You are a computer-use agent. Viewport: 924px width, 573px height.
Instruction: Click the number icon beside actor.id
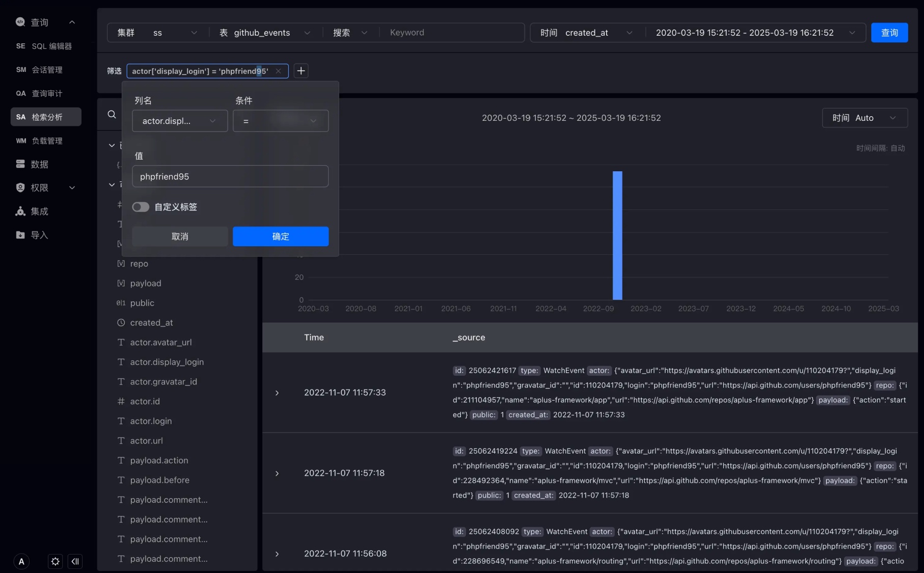121,401
